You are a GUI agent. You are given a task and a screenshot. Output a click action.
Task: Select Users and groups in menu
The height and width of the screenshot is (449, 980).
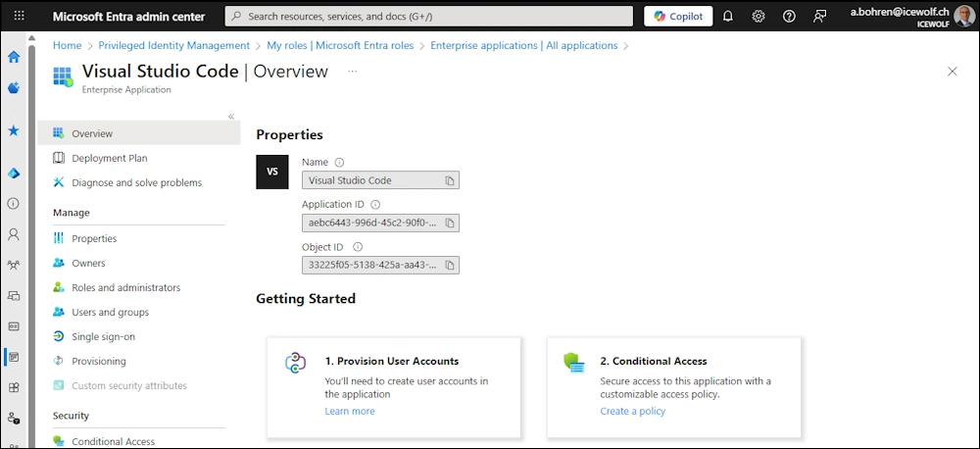(x=110, y=313)
